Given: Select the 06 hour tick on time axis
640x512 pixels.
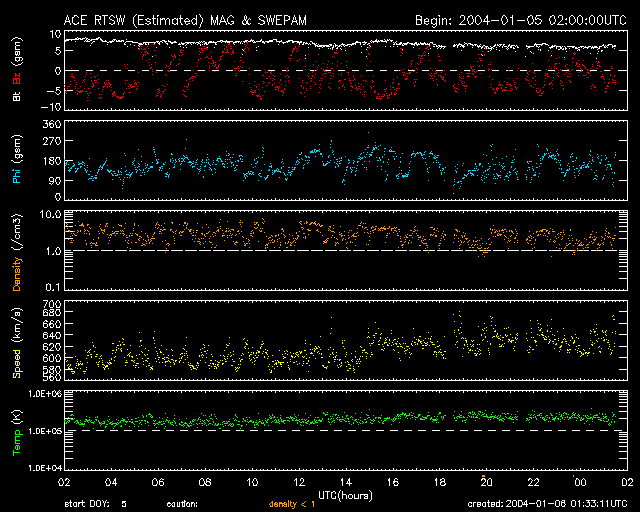Looking at the screenshot, I should pos(156,482).
